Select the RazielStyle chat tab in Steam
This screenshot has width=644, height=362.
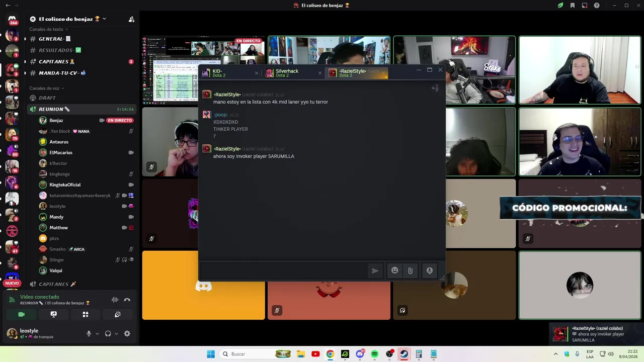click(x=357, y=73)
